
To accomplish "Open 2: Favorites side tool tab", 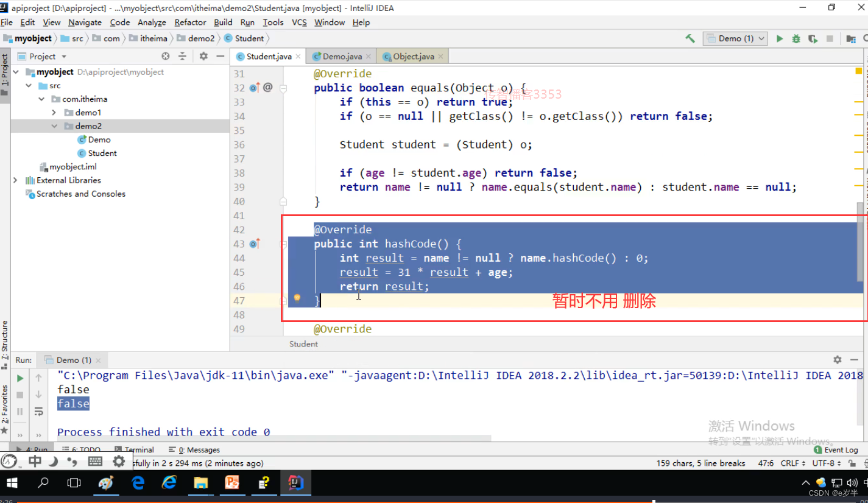I will pos(5,409).
